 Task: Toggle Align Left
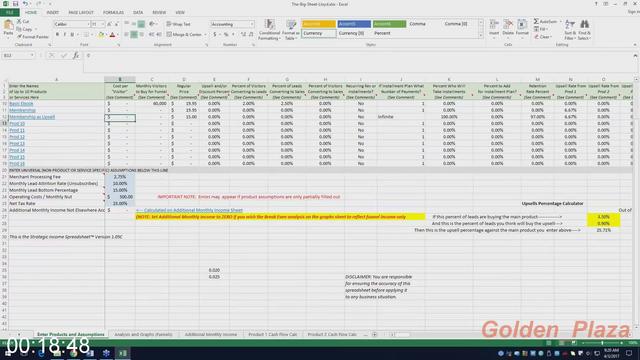(x=127, y=35)
